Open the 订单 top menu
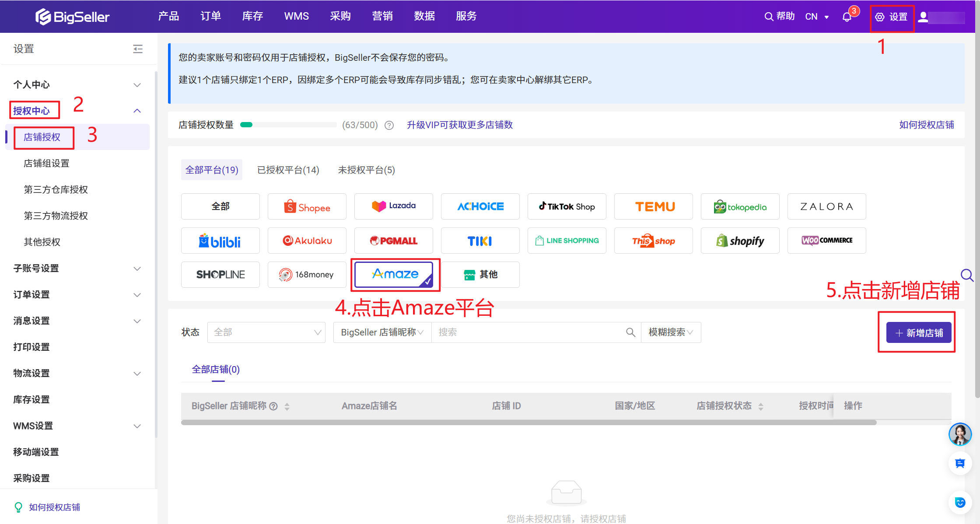The image size is (980, 524). tap(210, 16)
